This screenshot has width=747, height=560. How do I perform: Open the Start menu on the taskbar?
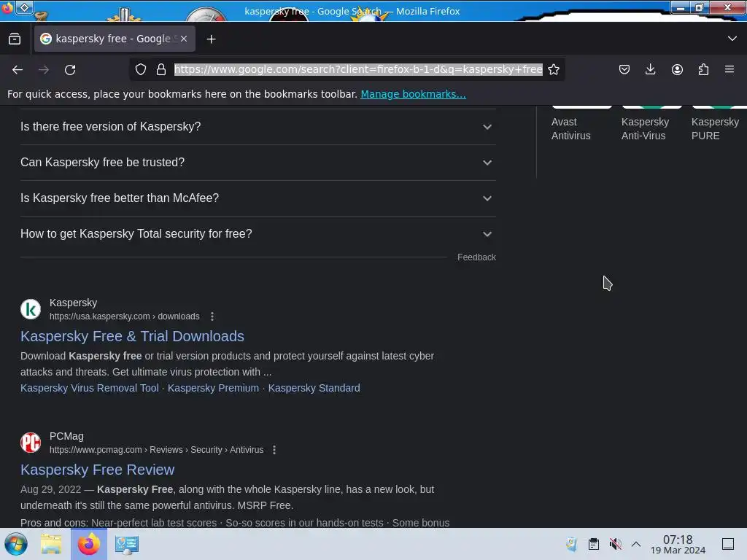coord(16,544)
